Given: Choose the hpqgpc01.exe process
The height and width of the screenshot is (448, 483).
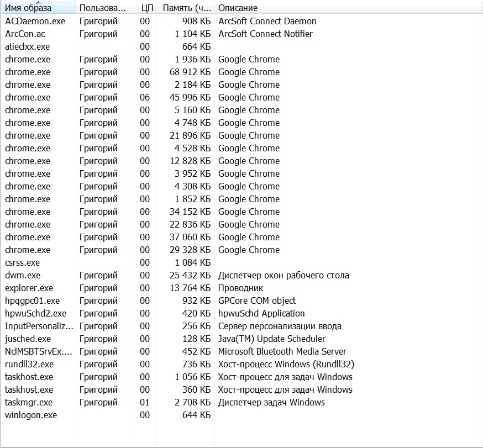Looking at the screenshot, I should click(32, 301).
